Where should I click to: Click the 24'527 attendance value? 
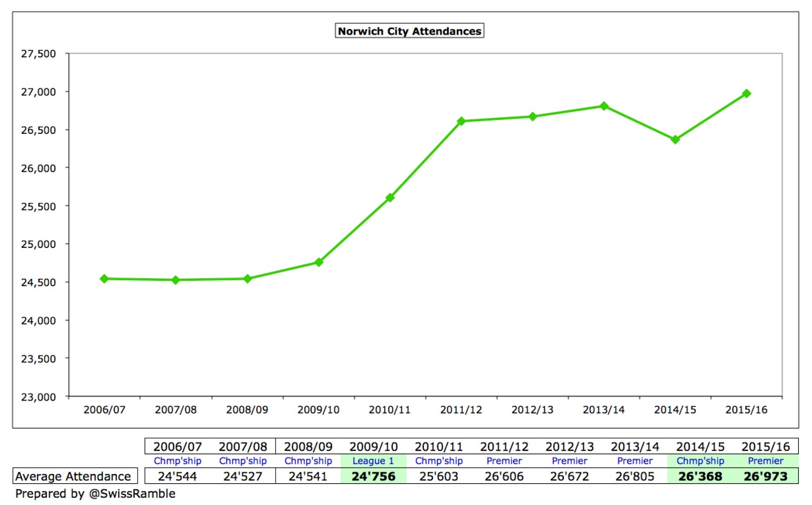point(243,476)
